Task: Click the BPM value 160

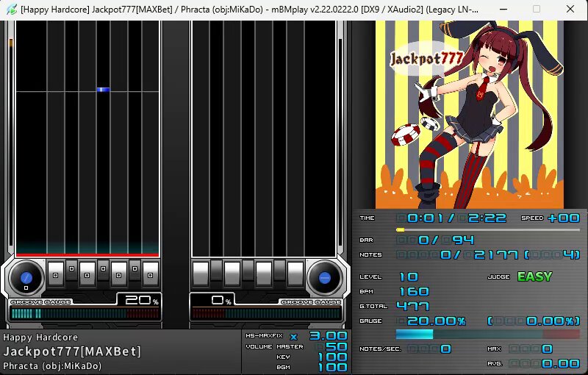Action: point(415,291)
